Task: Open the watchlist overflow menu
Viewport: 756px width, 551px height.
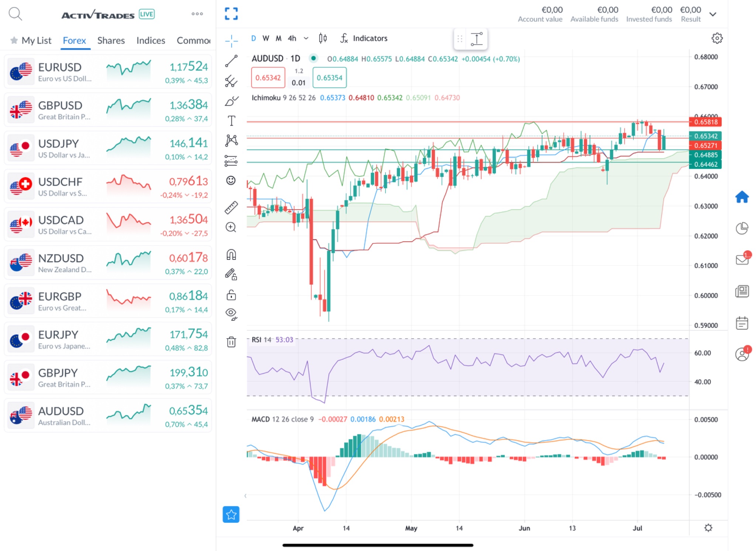Action: tap(197, 14)
